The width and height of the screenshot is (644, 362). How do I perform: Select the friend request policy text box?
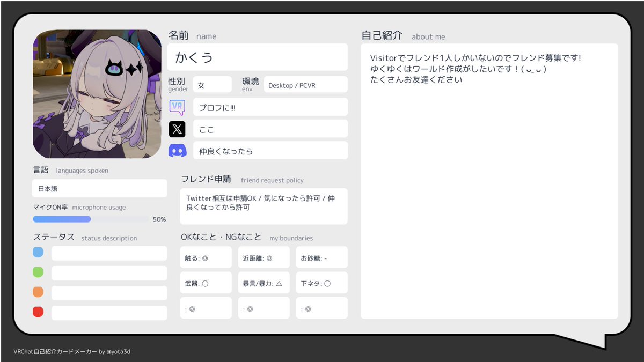tap(264, 206)
